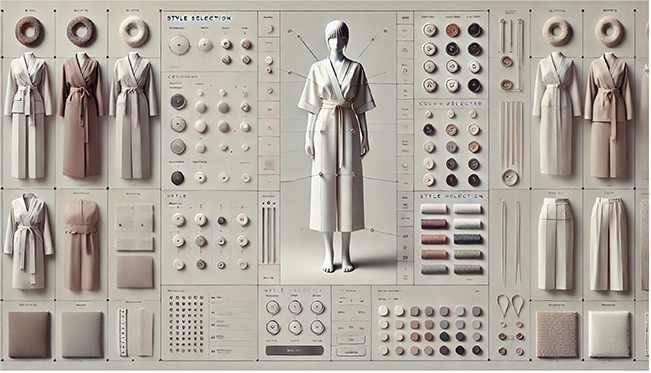
Task: Choose the navy fabric roll in Style Selection
Action: click(468, 239)
